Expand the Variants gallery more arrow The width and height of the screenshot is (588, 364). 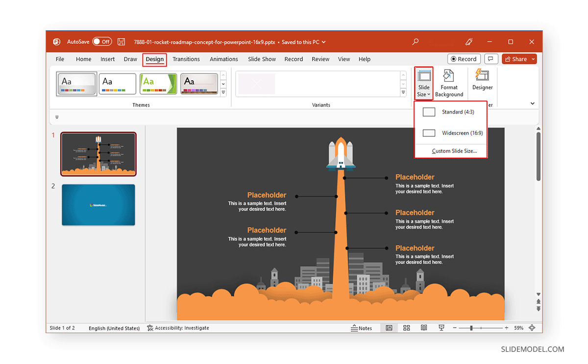tap(403, 92)
